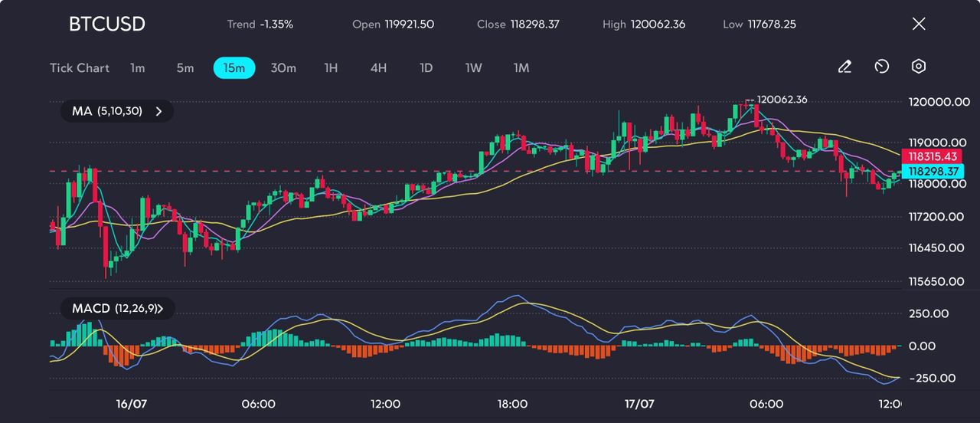Select the 5m timeframe
The width and height of the screenshot is (980, 423).
(x=185, y=68)
